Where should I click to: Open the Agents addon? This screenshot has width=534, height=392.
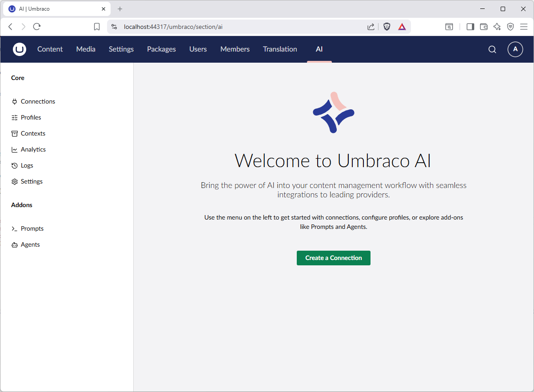coord(30,244)
